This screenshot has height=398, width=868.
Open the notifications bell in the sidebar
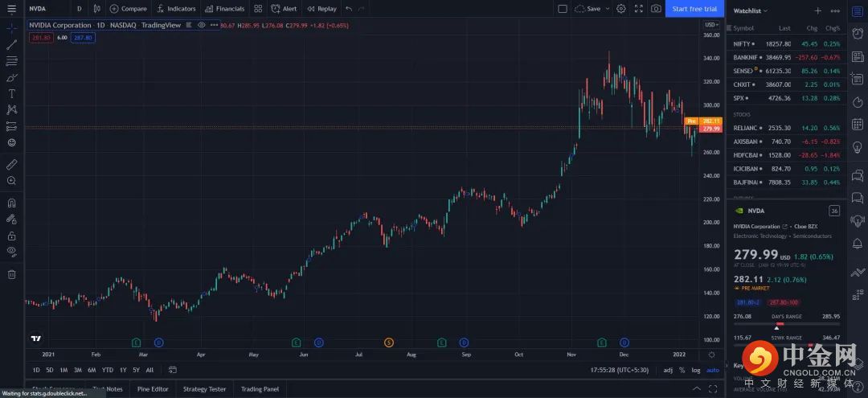(x=858, y=243)
